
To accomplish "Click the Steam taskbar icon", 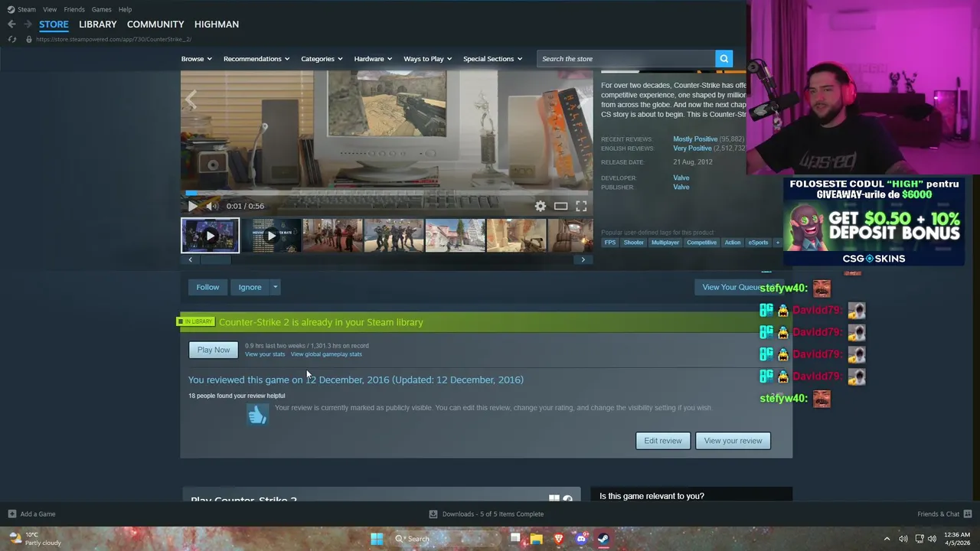I will point(603,539).
